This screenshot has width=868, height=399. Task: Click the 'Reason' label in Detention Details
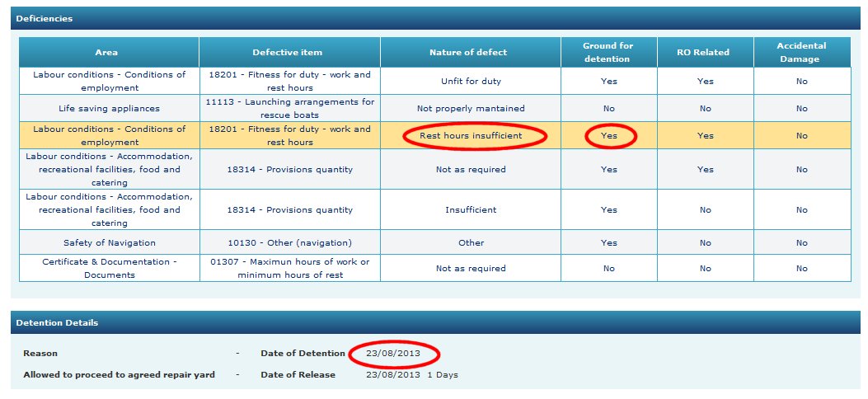[40, 353]
